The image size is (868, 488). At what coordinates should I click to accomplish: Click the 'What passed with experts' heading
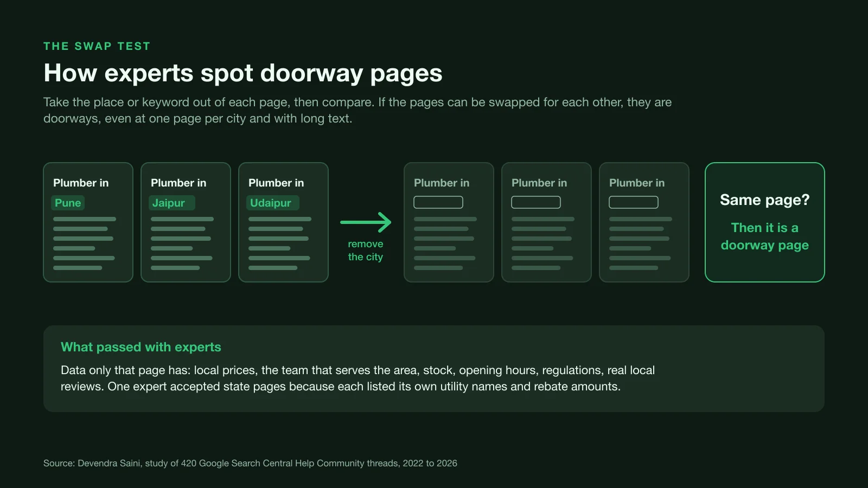tap(141, 347)
